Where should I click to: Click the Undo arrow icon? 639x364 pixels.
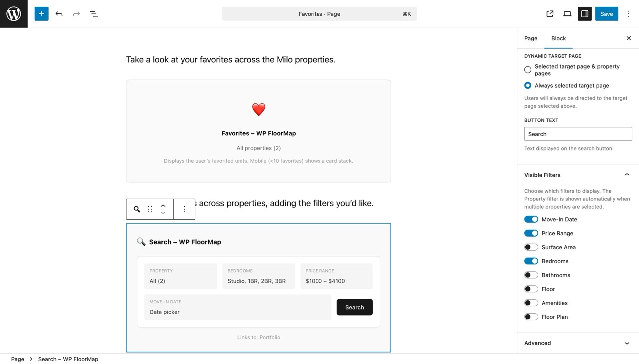[x=59, y=13]
